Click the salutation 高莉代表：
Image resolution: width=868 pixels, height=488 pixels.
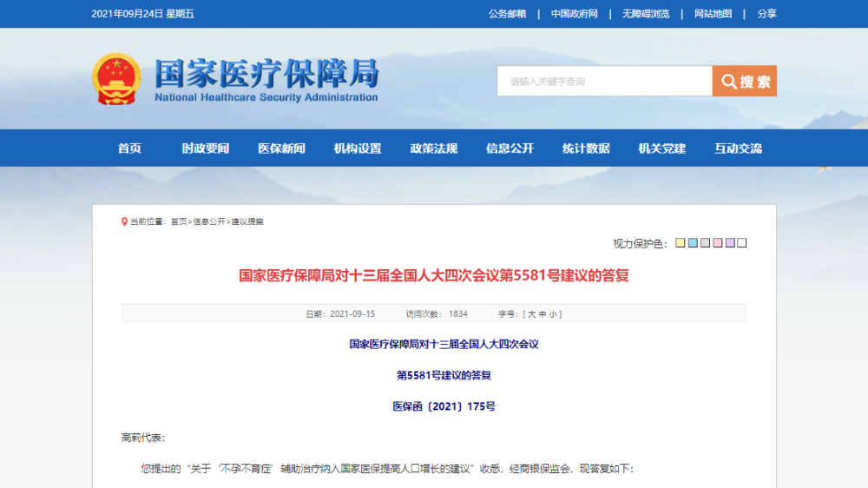click(x=143, y=438)
